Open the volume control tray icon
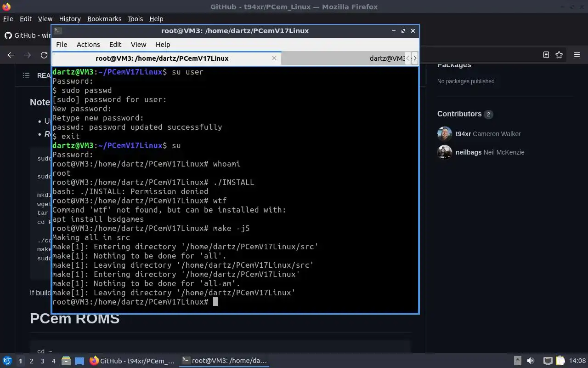Image resolution: width=588 pixels, height=368 pixels. tap(531, 361)
